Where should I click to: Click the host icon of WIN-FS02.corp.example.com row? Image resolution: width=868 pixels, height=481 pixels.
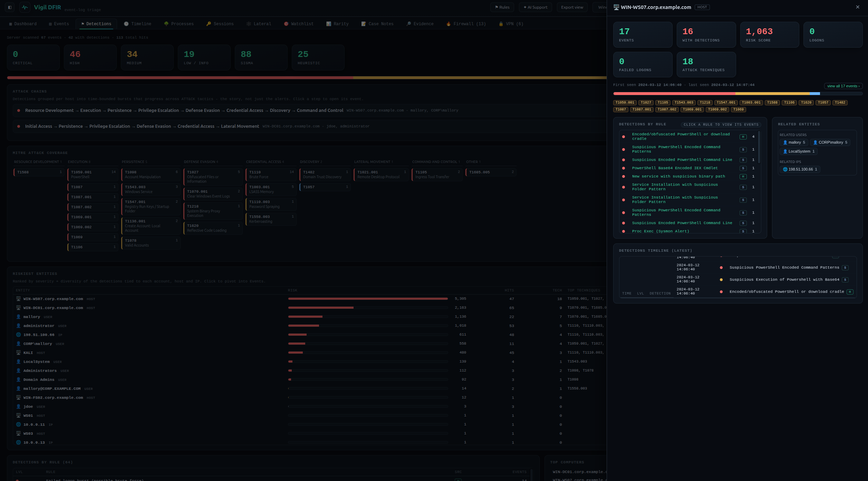tap(19, 397)
